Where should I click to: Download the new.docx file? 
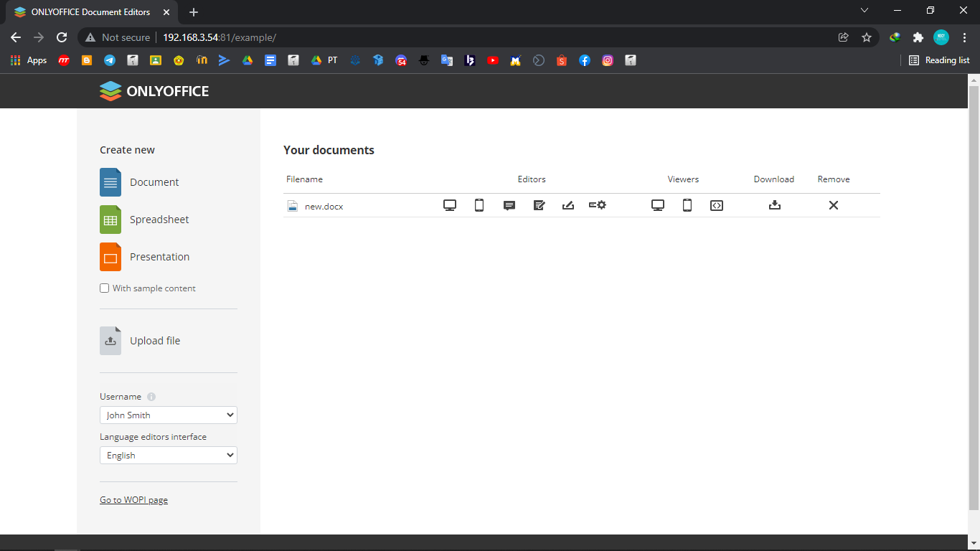775,205
